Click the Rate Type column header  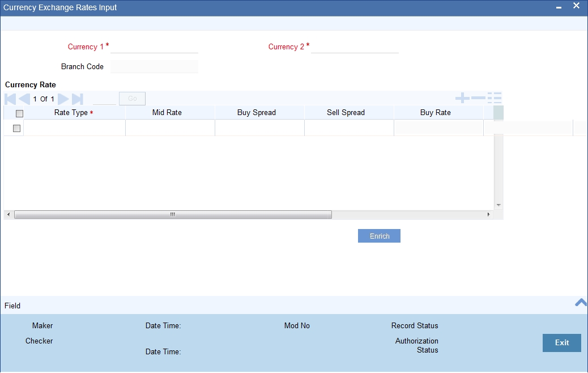point(74,113)
